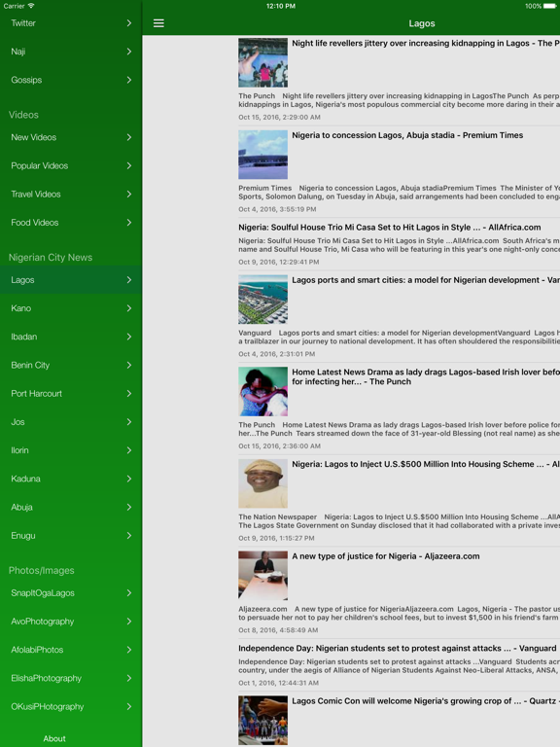Viewport: 560px width, 747px height.
Task: Select Lagos city news
Action: click(71, 280)
